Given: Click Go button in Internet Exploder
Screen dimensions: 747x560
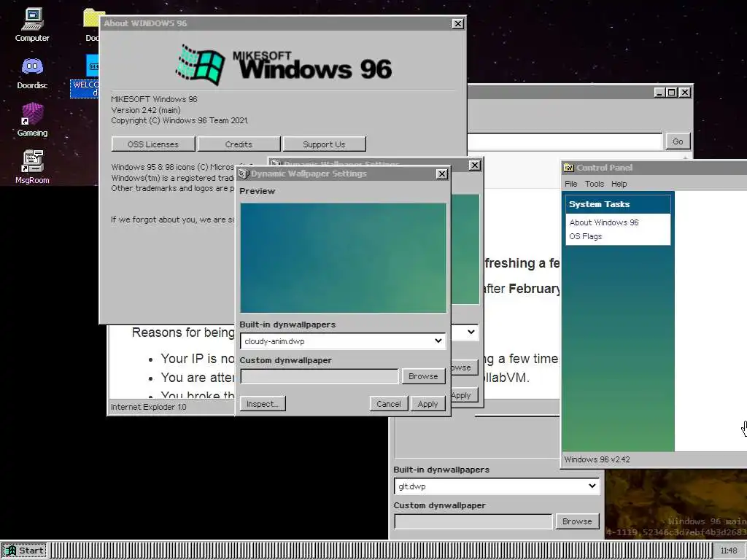Looking at the screenshot, I should [x=678, y=141].
